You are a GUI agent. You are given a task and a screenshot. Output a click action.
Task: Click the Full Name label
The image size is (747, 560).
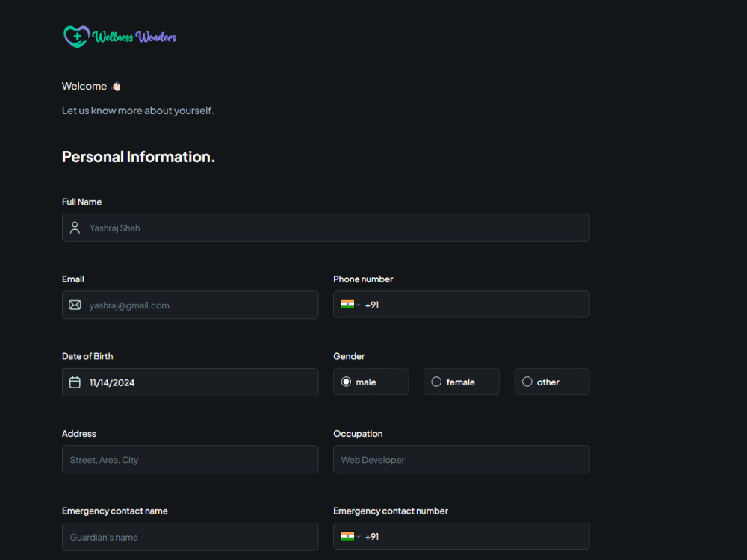81,202
